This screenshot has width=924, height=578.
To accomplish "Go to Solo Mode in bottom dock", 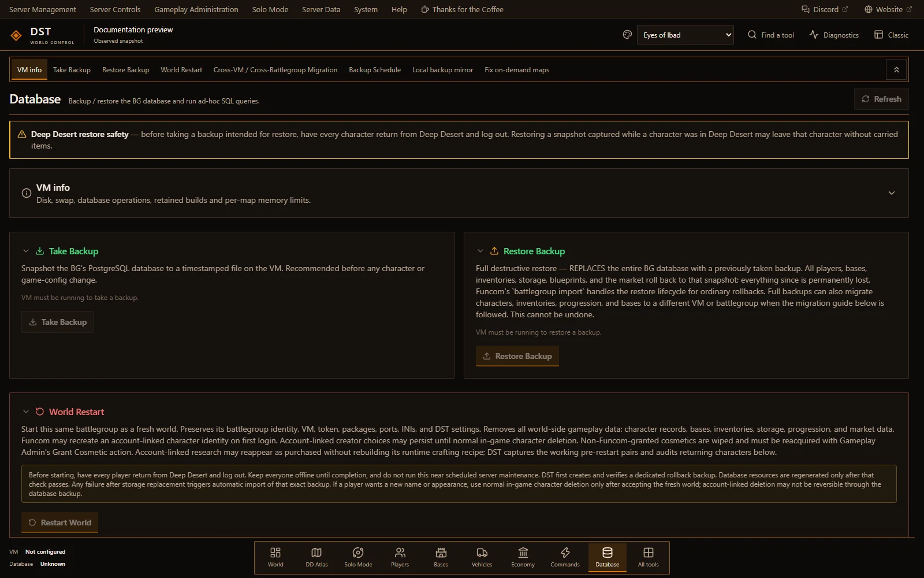I will pyautogui.click(x=358, y=557).
